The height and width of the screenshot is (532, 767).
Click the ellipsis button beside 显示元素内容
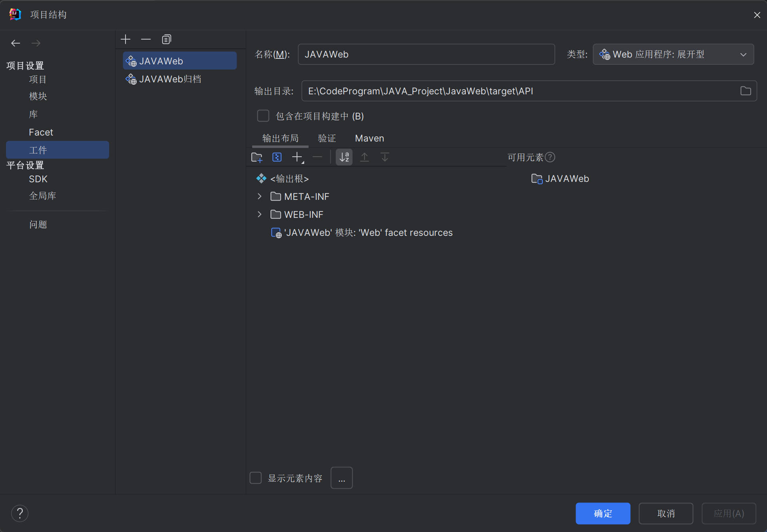pos(342,478)
